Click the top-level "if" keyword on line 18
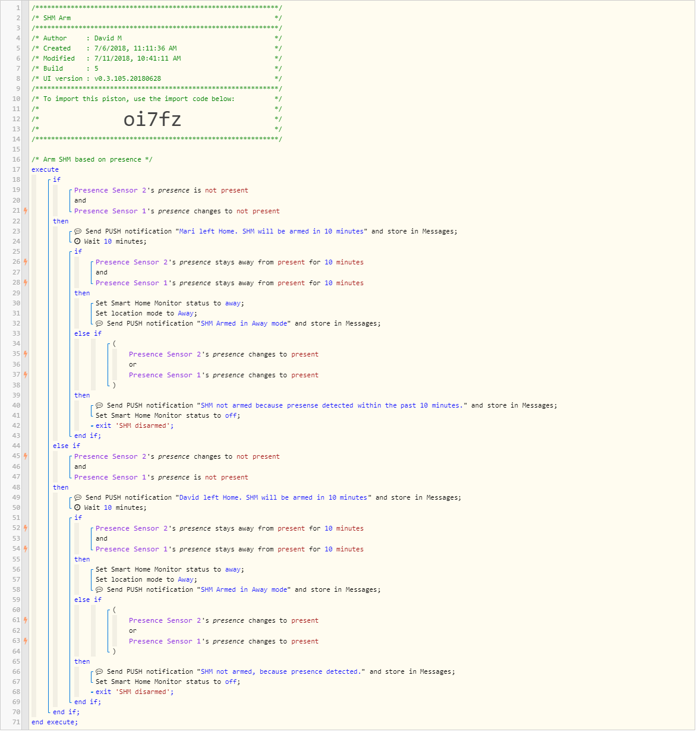Image resolution: width=700 pixels, height=735 pixels. coord(56,179)
